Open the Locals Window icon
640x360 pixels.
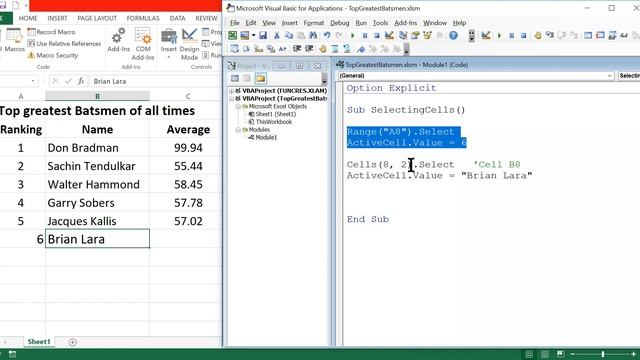pyautogui.click(x=588, y=36)
